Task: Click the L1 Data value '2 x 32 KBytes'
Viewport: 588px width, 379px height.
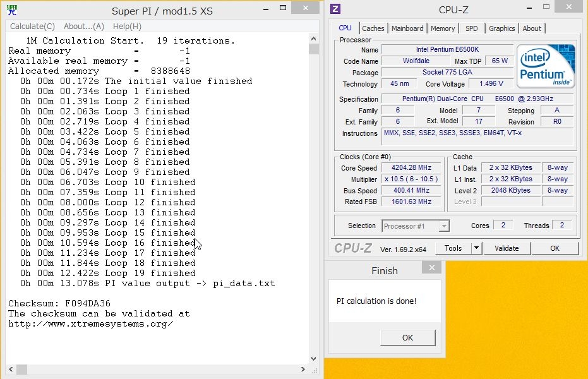Action: tap(511, 167)
